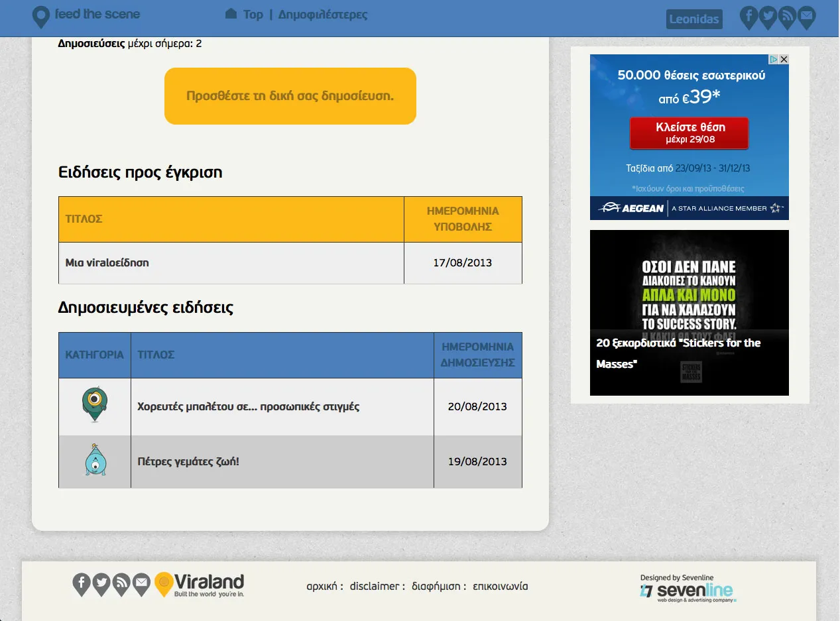Click the date 20/08/2013

coord(477,406)
